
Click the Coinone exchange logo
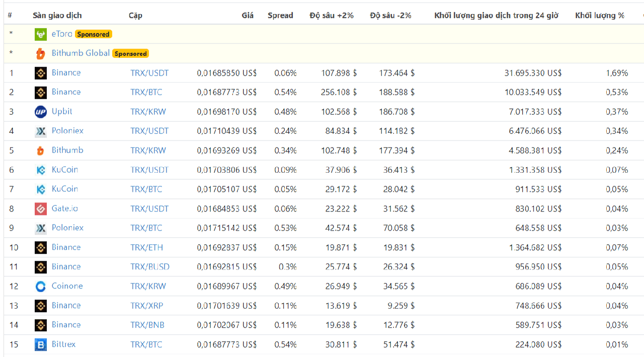coord(41,285)
